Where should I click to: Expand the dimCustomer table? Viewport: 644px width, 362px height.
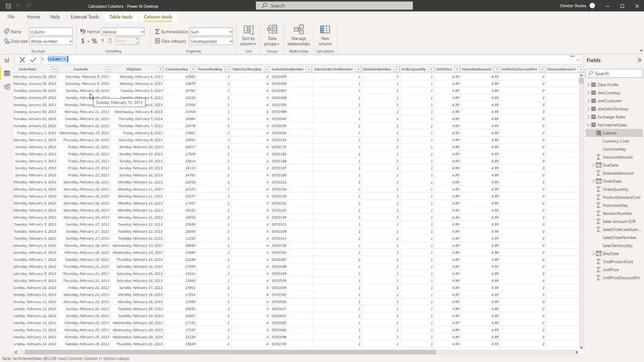(x=589, y=101)
